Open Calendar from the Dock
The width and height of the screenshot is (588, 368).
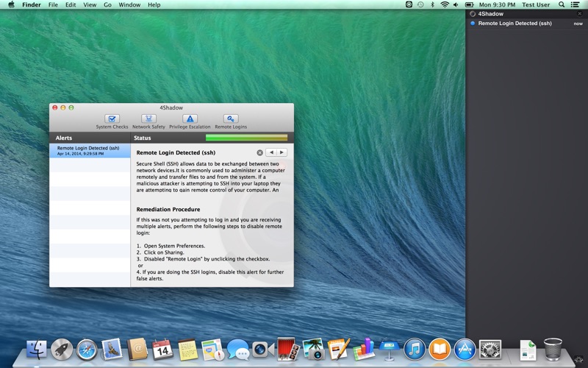click(x=162, y=350)
